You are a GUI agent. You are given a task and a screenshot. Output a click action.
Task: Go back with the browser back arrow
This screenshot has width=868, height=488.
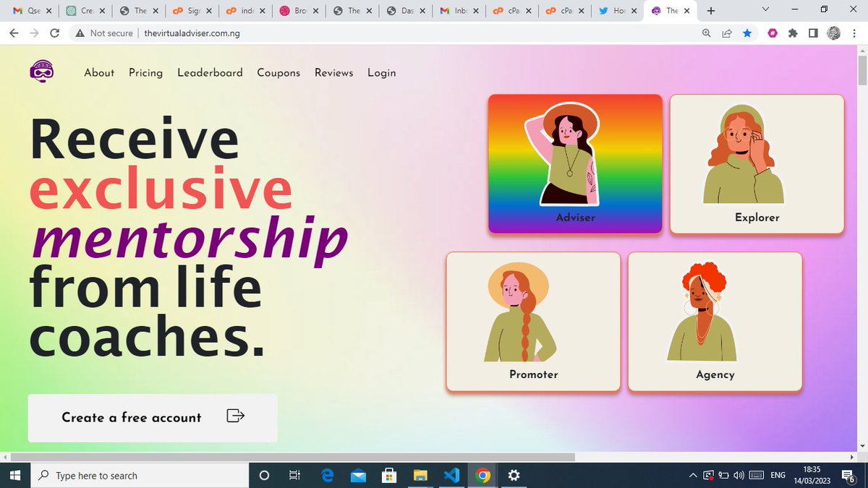coord(14,33)
